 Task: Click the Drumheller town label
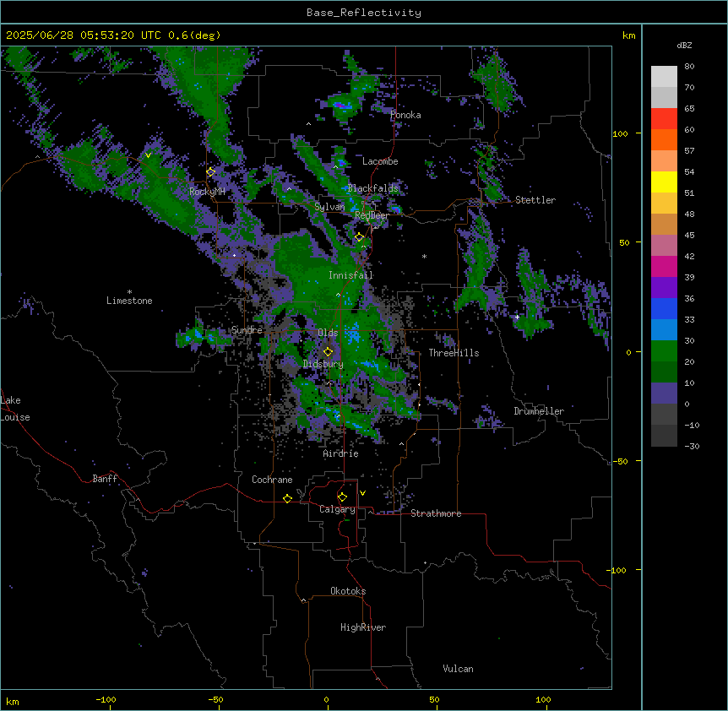tap(539, 411)
